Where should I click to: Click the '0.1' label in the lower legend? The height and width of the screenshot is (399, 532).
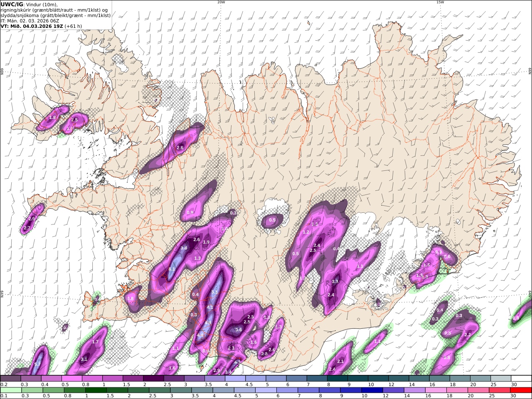coord(4,396)
